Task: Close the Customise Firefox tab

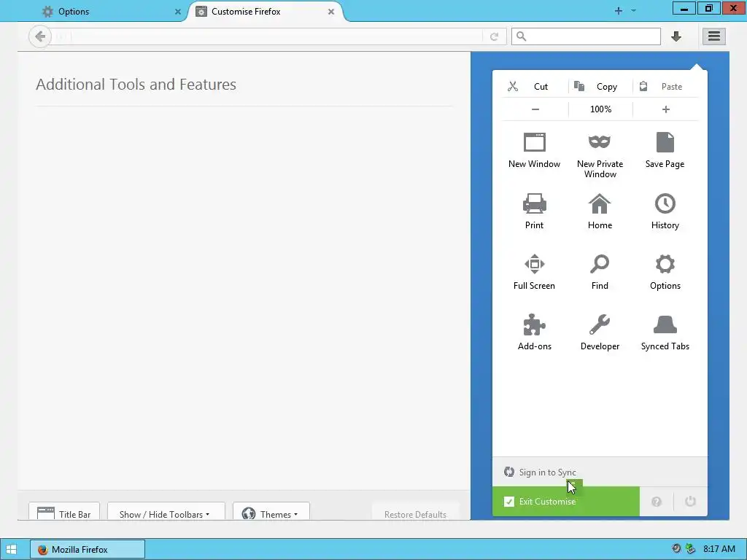Action: coord(331,12)
